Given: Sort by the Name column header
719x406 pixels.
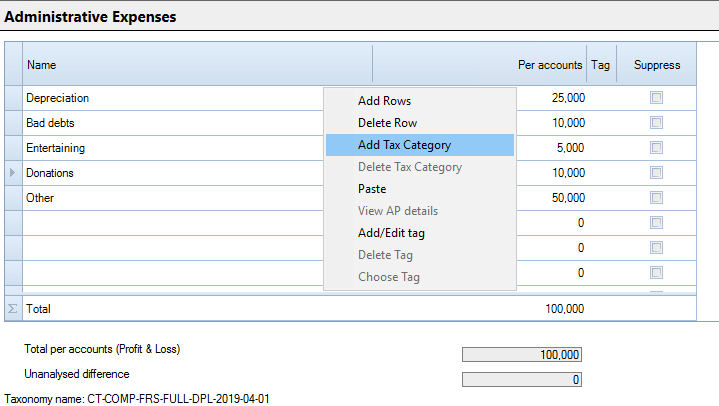Looking at the screenshot, I should point(197,65).
